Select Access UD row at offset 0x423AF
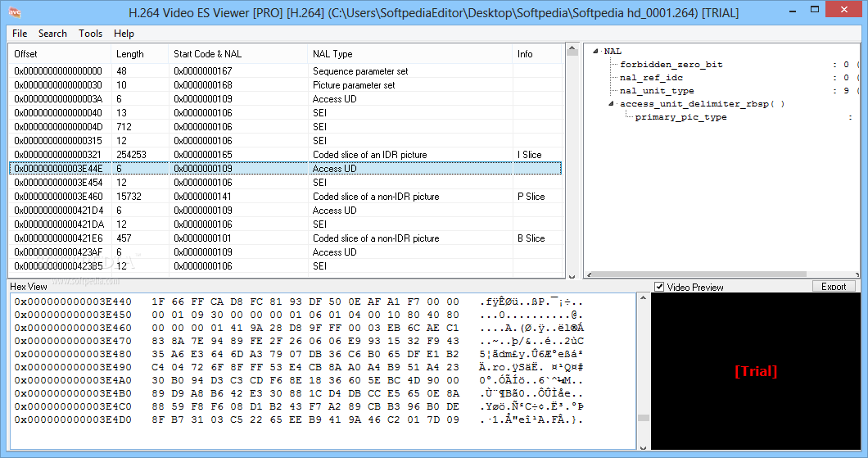868x458 pixels. pyautogui.click(x=285, y=252)
